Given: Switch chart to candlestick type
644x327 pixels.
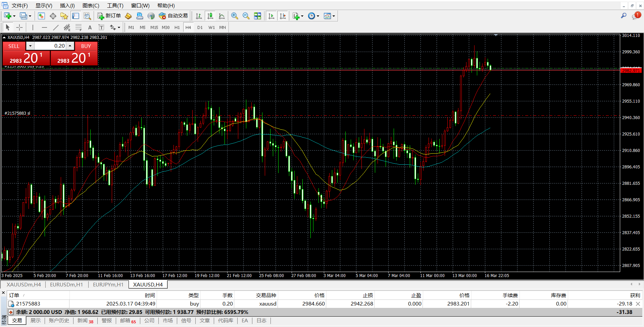Looking at the screenshot, I should pyautogui.click(x=210, y=16).
